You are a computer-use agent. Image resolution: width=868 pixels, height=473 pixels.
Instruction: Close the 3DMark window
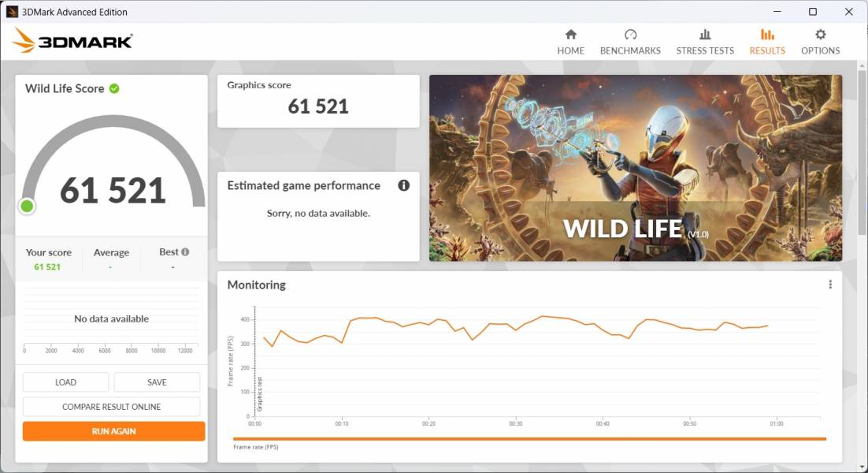[848, 12]
